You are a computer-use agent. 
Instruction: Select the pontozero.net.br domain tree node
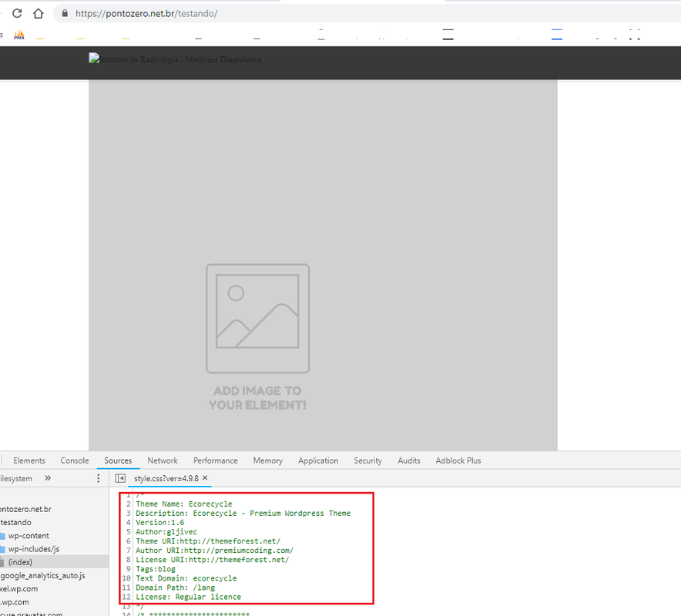tap(25, 509)
